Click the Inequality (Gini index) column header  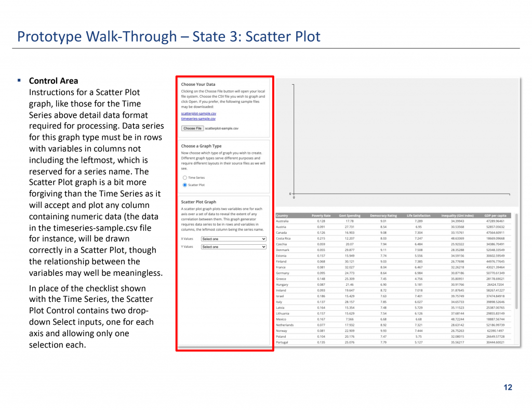click(x=457, y=216)
